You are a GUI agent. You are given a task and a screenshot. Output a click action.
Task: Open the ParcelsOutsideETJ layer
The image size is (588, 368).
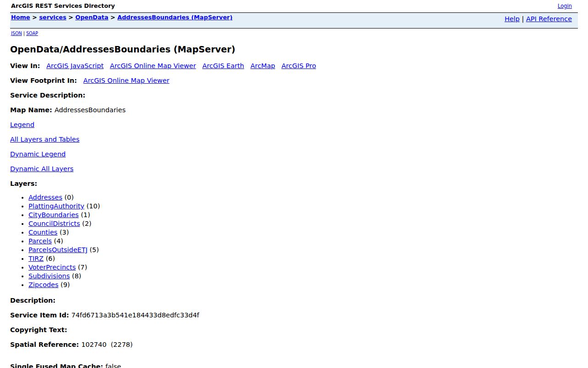pyautogui.click(x=58, y=250)
